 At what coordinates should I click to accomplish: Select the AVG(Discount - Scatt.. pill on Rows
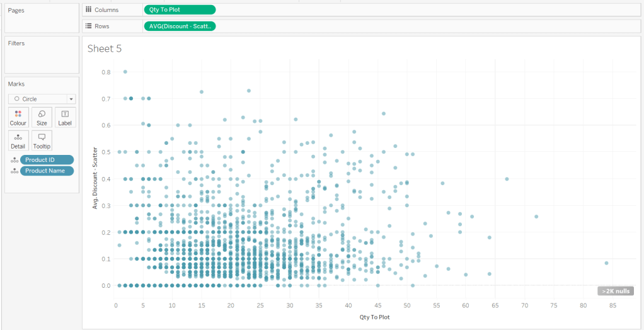point(180,26)
